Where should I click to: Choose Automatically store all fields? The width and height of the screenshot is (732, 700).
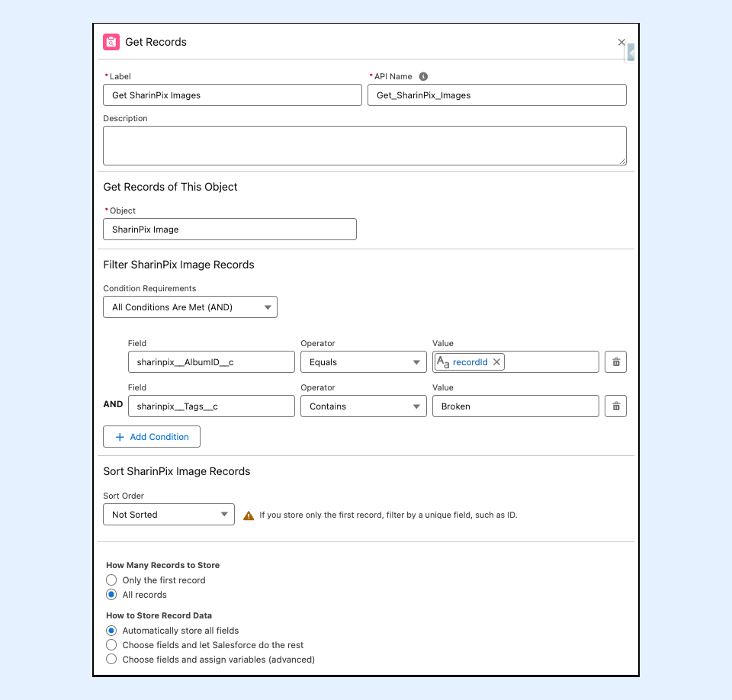[x=111, y=631]
